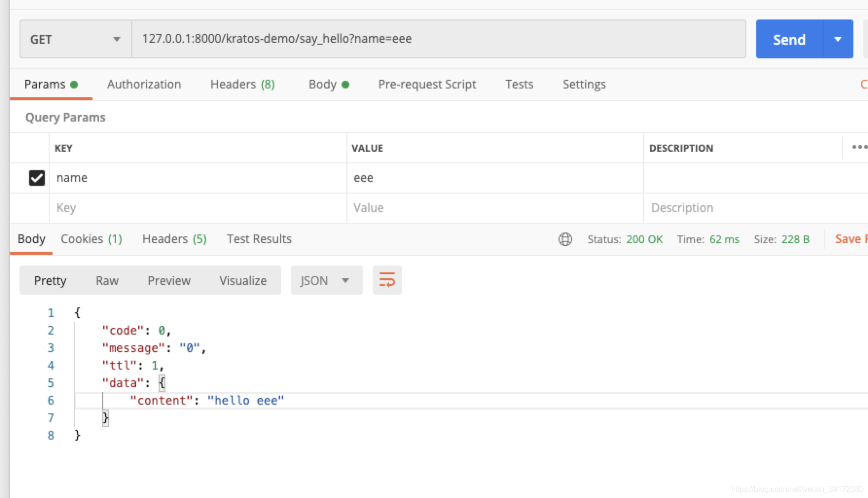Click the "code" key in response
Screen dimensions: 868x498
pyautogui.click(x=123, y=331)
